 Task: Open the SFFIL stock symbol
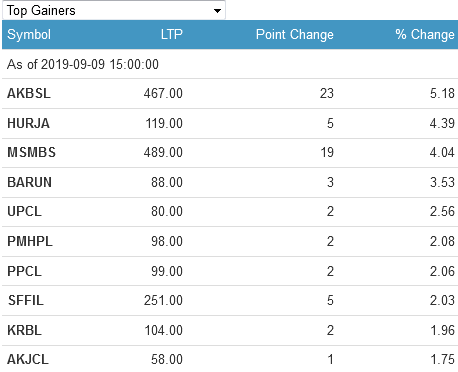click(x=26, y=301)
